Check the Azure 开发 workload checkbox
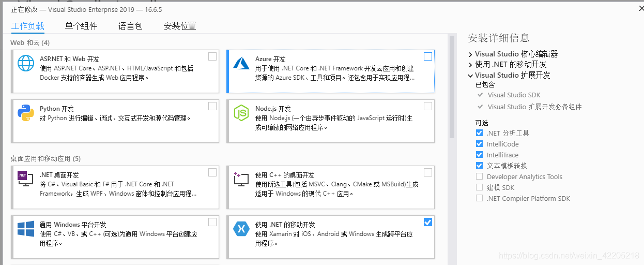 coord(428,56)
